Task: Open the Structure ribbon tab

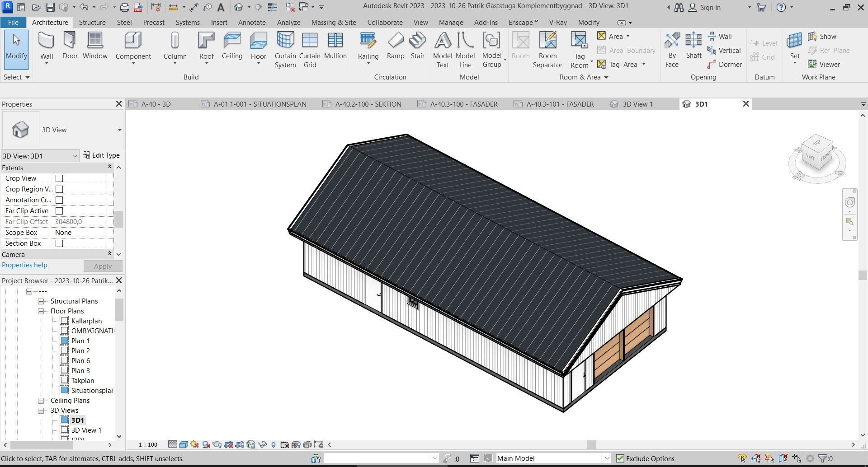Action: pyautogui.click(x=92, y=22)
